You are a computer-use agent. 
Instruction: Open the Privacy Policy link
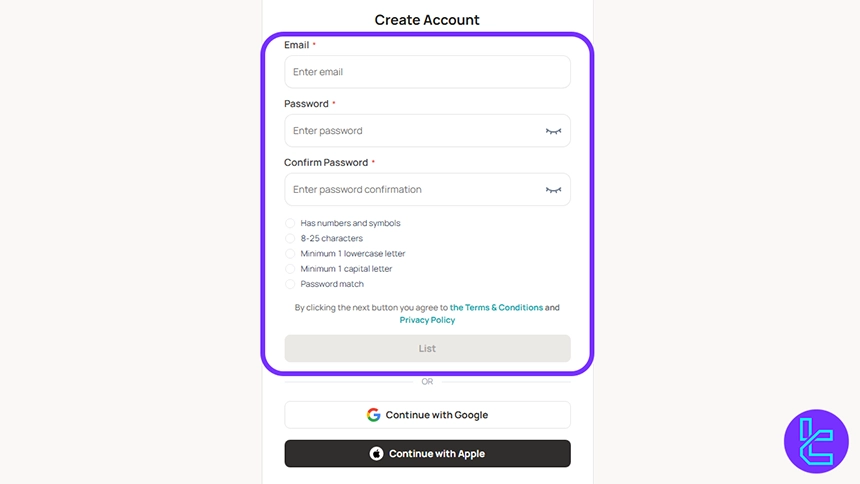click(427, 320)
